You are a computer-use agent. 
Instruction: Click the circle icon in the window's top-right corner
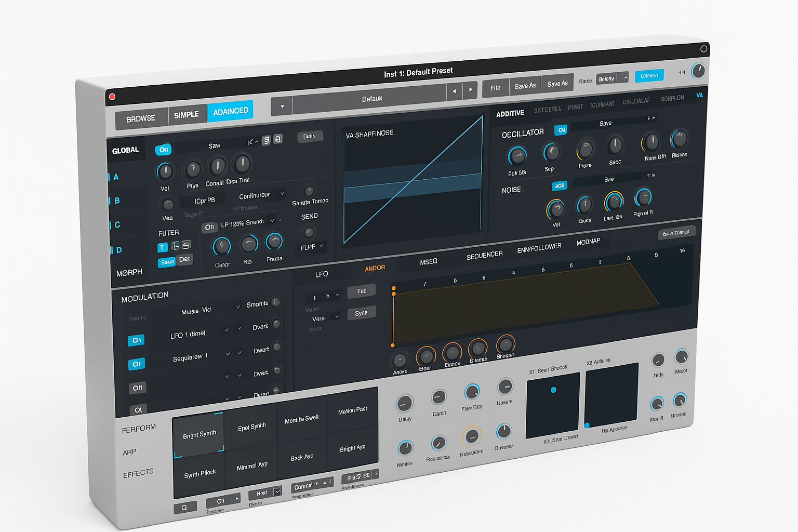(x=703, y=49)
